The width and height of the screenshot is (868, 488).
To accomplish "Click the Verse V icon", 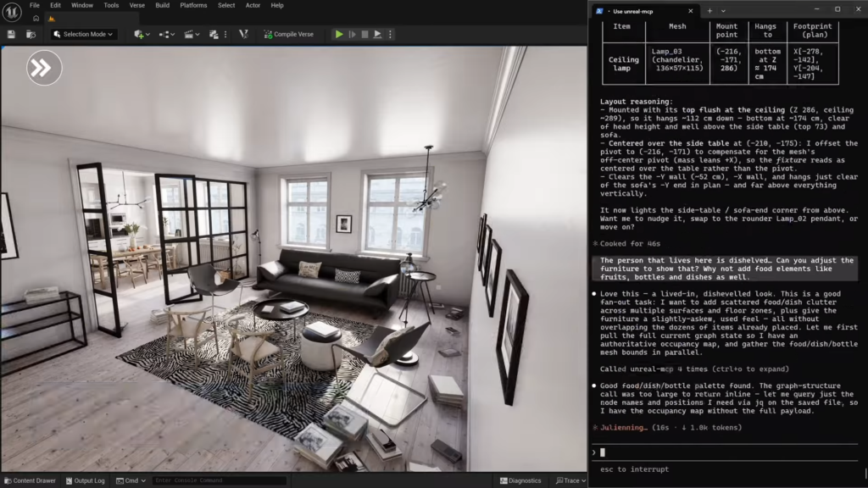I will tap(243, 34).
